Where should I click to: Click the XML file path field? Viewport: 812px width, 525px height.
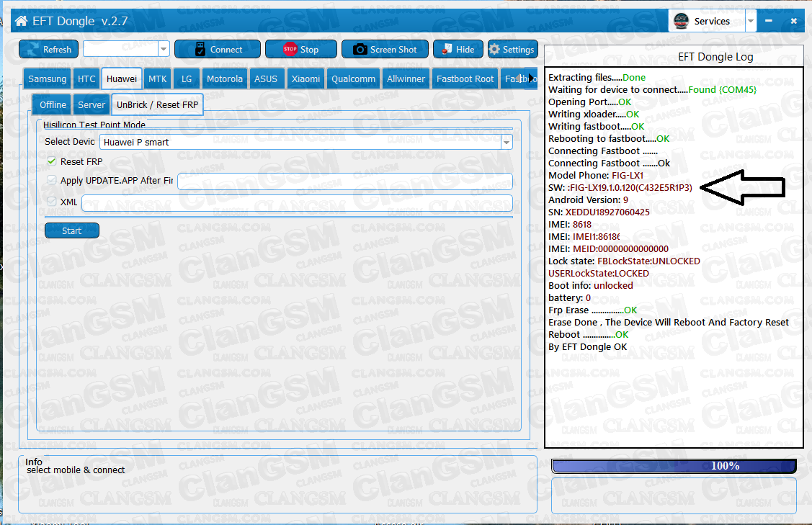[x=296, y=203]
